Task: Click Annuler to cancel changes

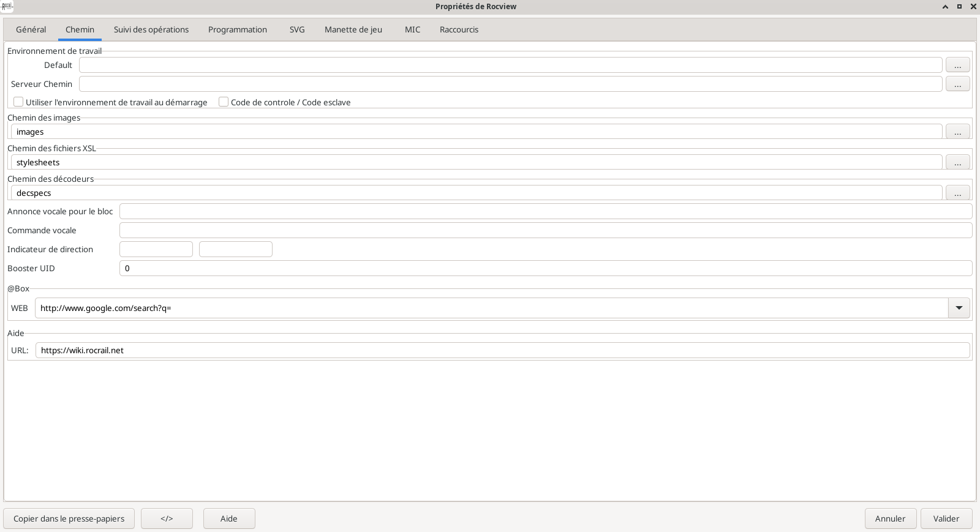Action: coord(890,519)
